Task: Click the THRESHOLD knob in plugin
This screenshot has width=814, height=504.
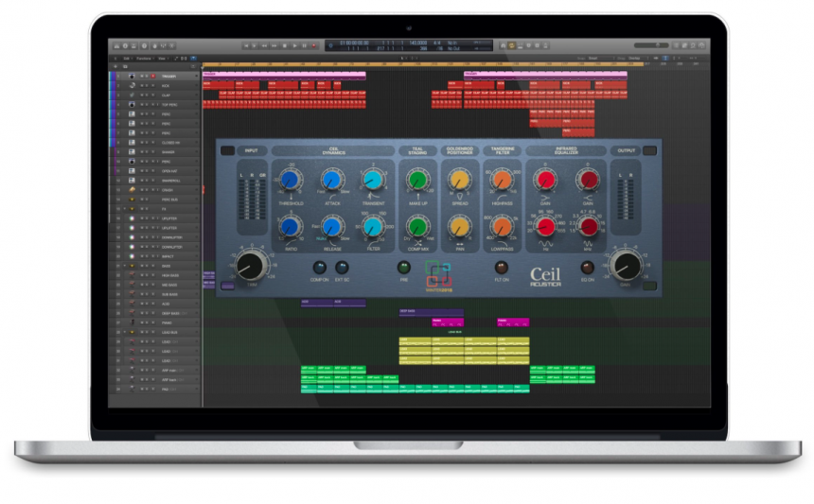Action: [x=290, y=180]
